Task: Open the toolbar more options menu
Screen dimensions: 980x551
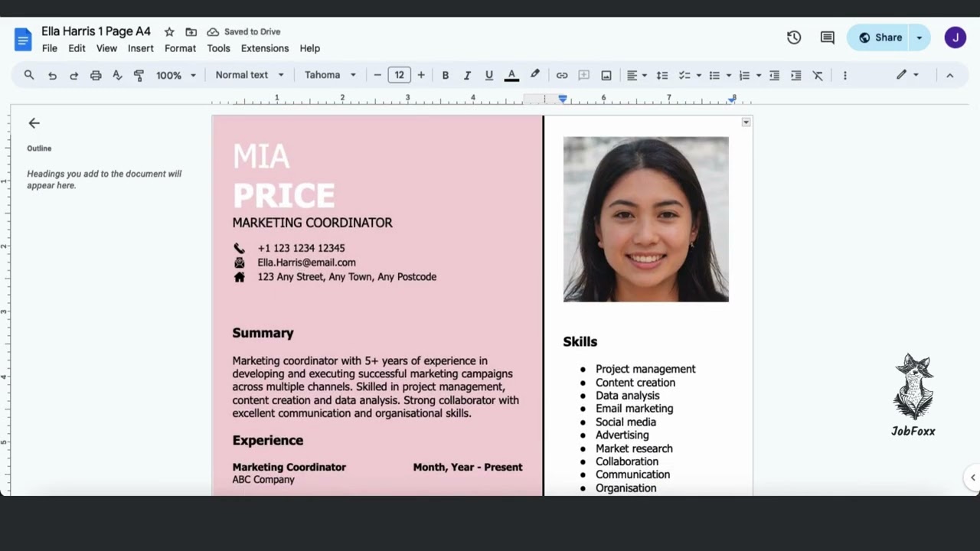Action: pyautogui.click(x=845, y=75)
